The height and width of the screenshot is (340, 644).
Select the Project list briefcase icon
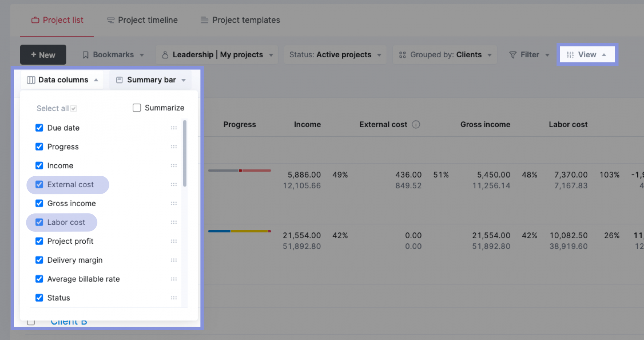point(36,20)
